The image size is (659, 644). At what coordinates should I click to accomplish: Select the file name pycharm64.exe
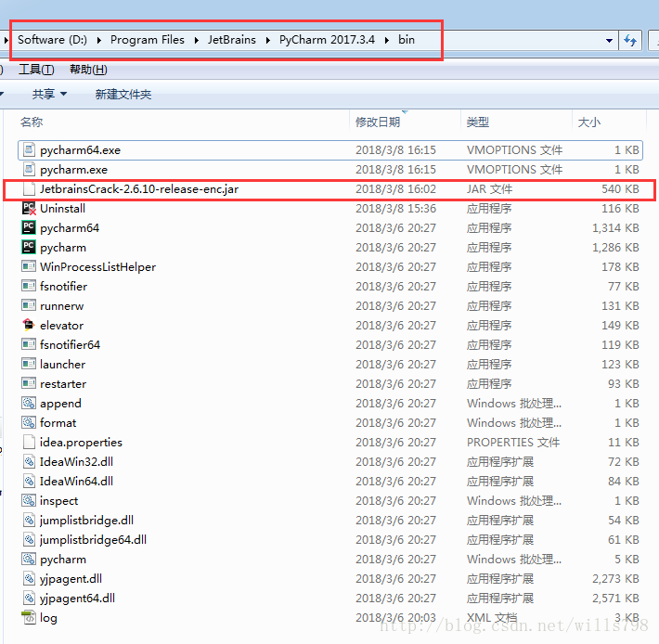point(80,150)
